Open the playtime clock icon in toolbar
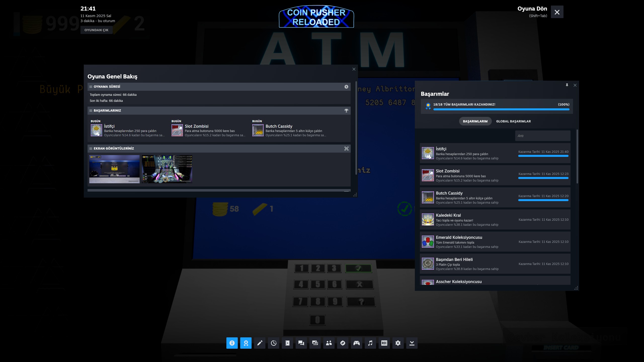Screen dimensions: 644x362 [273, 343]
